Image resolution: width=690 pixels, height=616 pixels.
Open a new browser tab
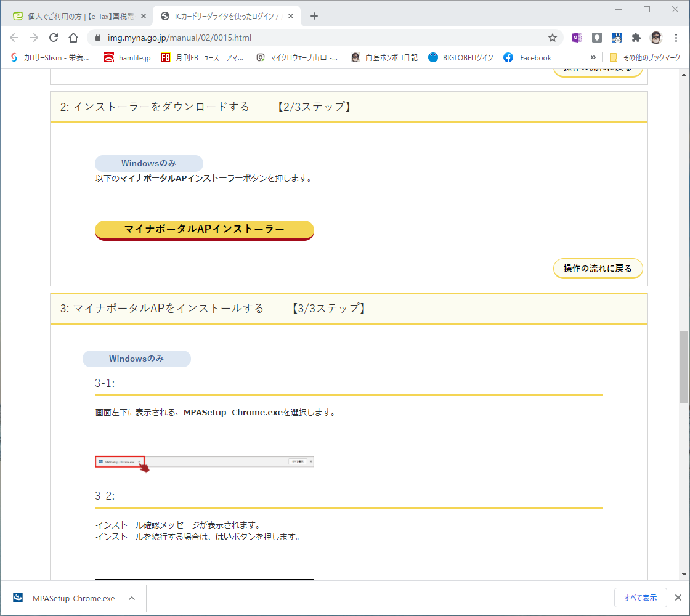[x=314, y=16]
